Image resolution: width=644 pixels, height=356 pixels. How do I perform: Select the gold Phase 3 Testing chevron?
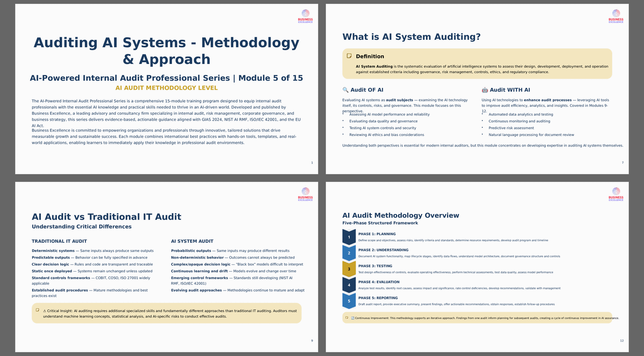coord(349,269)
